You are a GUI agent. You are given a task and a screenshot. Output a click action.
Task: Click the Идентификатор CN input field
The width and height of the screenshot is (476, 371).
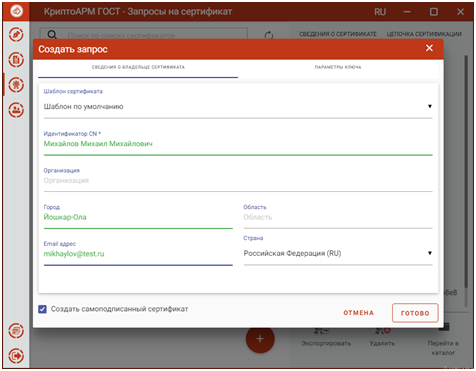click(238, 144)
